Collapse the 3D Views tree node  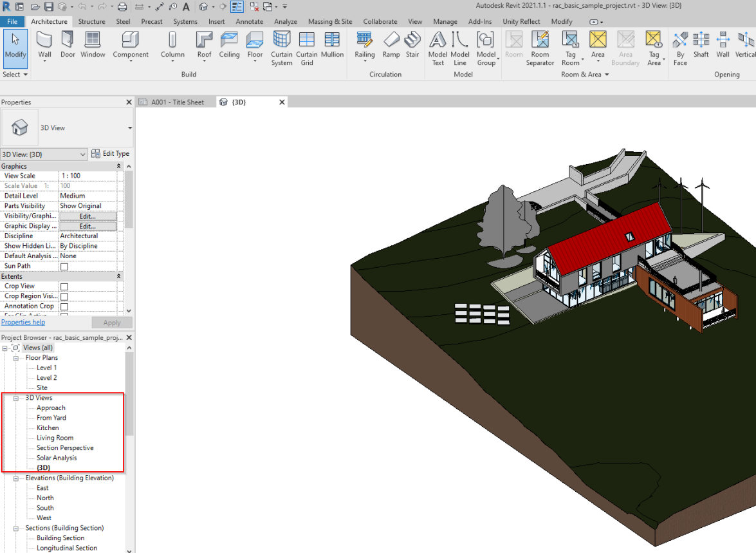[x=17, y=397]
